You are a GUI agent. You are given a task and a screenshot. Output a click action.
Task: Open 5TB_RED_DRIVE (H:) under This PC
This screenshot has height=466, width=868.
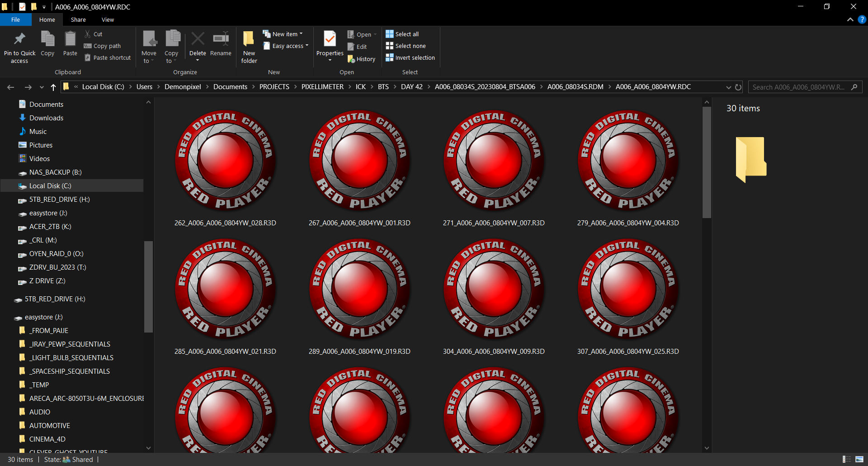pos(59,199)
